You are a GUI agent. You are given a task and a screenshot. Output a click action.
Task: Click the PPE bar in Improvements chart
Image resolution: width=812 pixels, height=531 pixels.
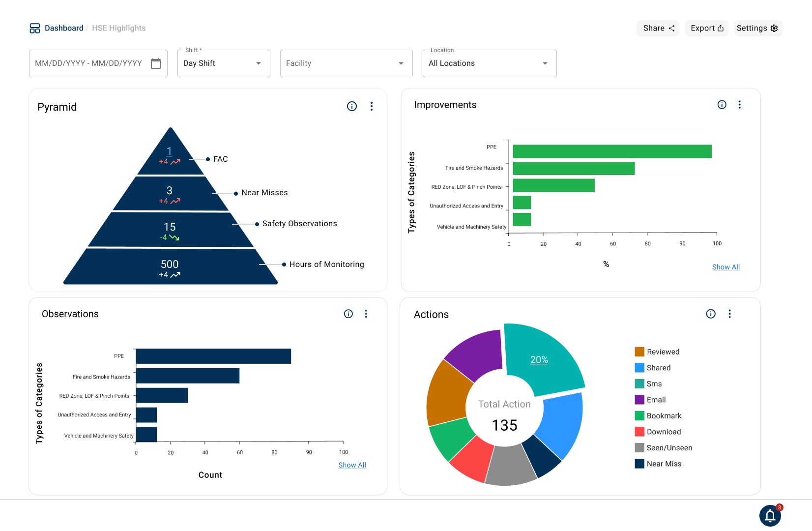[612, 151]
